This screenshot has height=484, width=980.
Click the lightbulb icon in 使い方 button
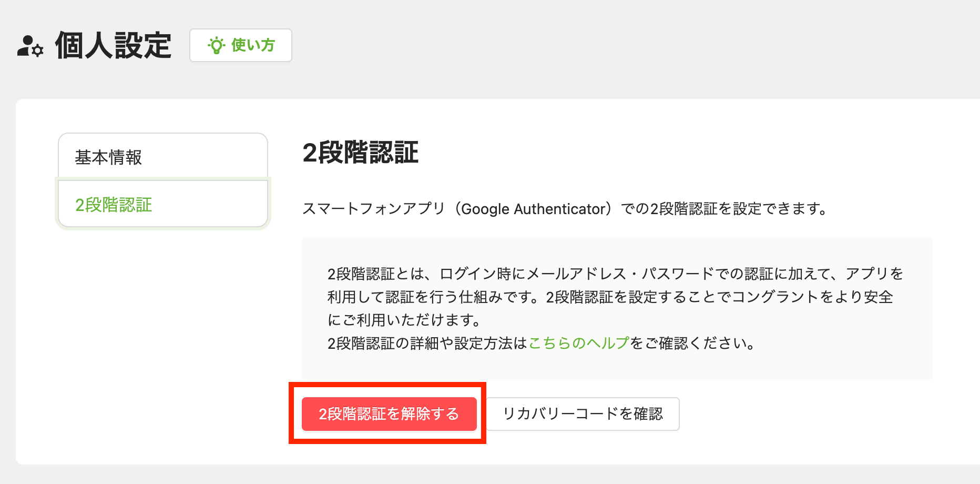(x=216, y=46)
